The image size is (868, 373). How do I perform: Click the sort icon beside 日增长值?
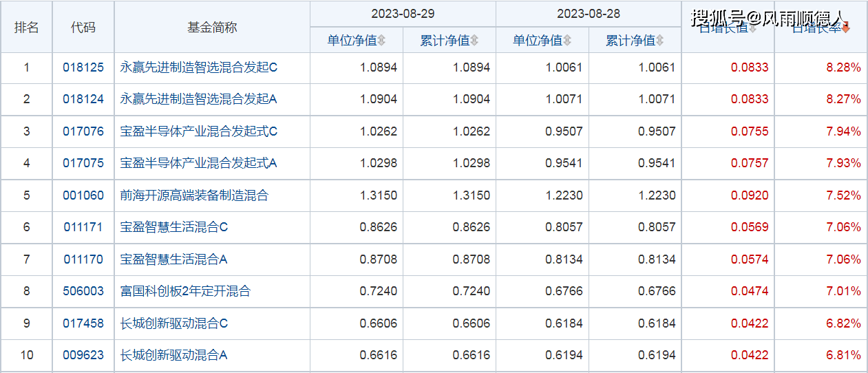pos(752,28)
